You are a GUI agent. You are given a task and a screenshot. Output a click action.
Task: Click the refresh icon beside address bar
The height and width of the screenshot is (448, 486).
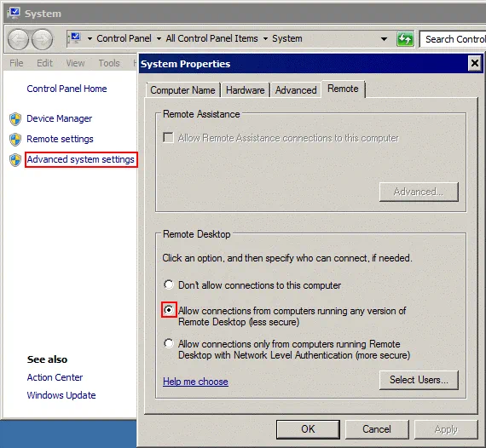point(405,39)
